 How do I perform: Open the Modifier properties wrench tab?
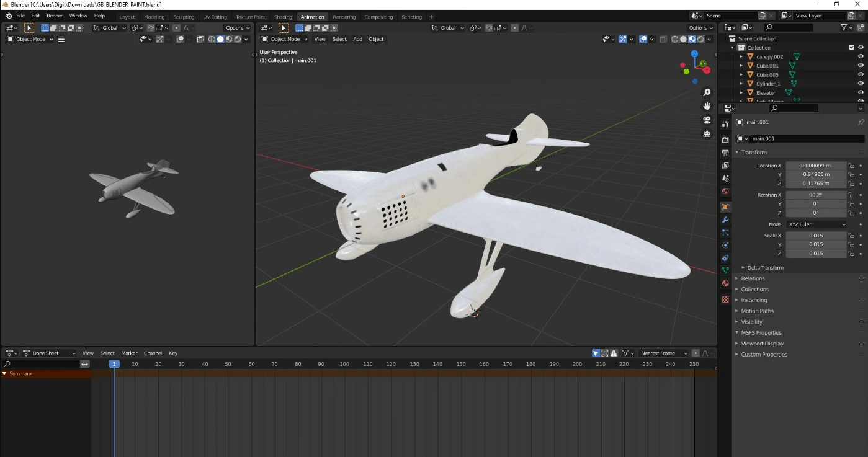[x=725, y=220]
